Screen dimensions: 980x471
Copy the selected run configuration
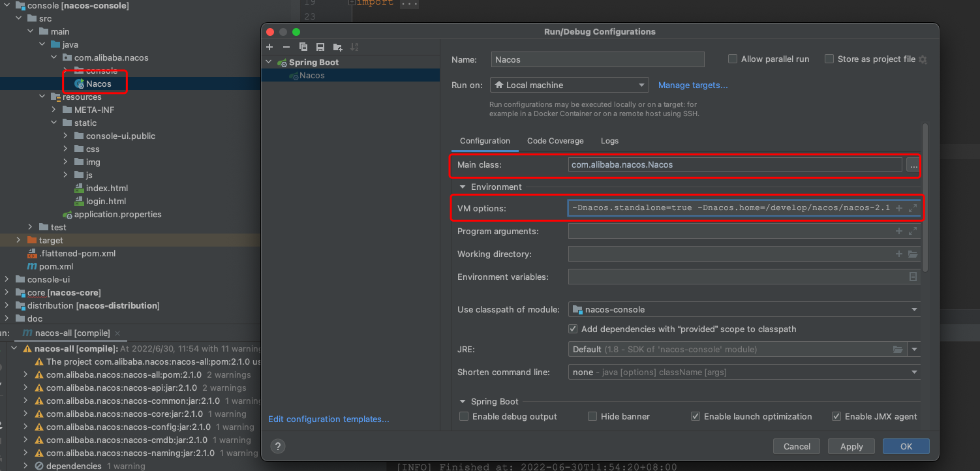tap(303, 47)
